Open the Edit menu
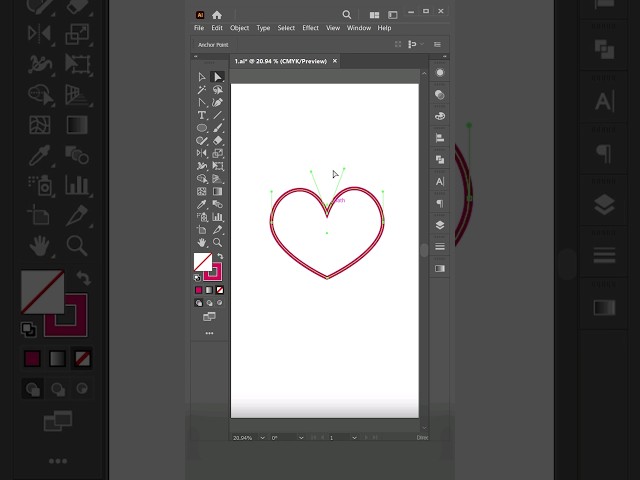Image resolution: width=640 pixels, height=480 pixels. [217, 28]
